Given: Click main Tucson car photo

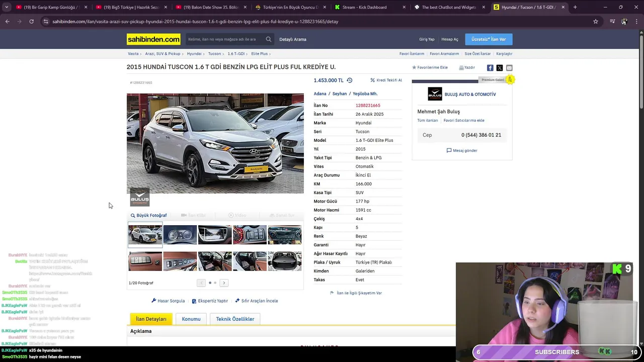Looking at the screenshot, I should [215, 143].
